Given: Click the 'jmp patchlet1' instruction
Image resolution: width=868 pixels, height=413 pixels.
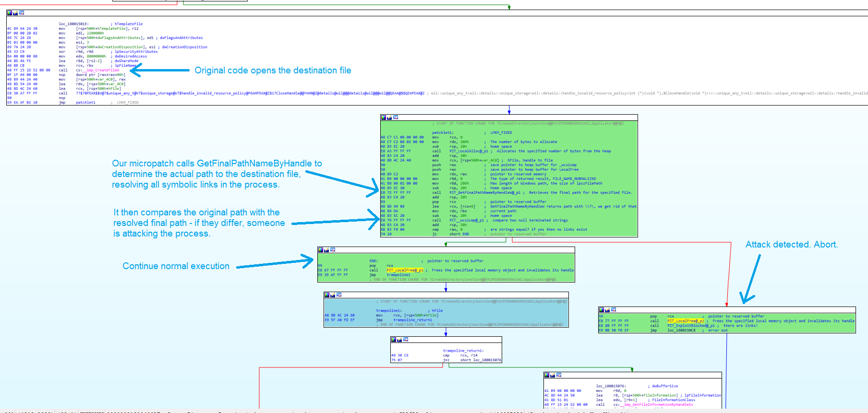Looking at the screenshot, I should [77, 102].
